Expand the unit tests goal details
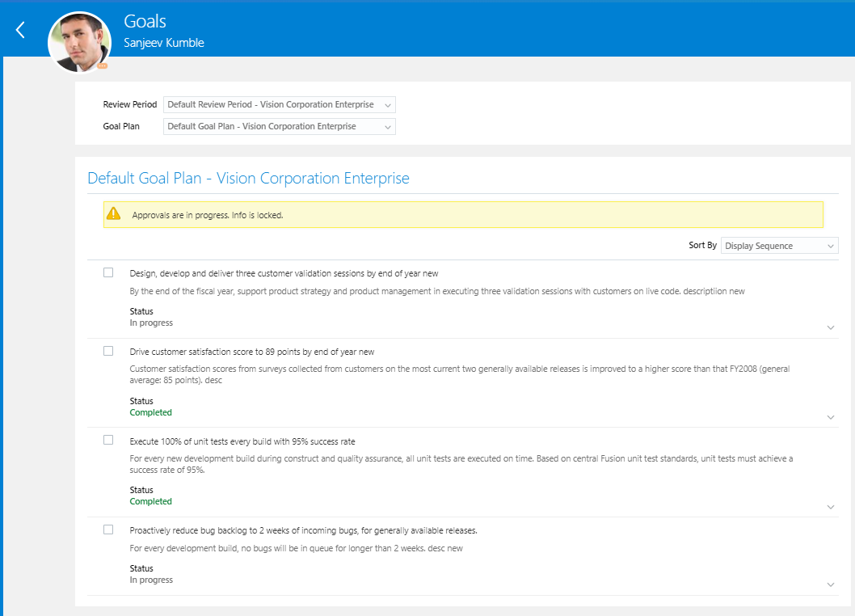This screenshot has height=616, width=855. coord(831,506)
